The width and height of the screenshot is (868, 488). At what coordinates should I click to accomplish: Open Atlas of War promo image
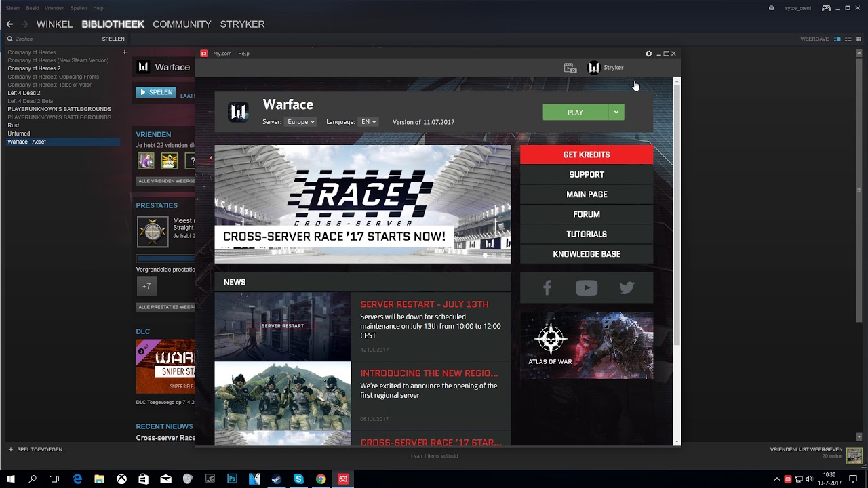click(587, 346)
